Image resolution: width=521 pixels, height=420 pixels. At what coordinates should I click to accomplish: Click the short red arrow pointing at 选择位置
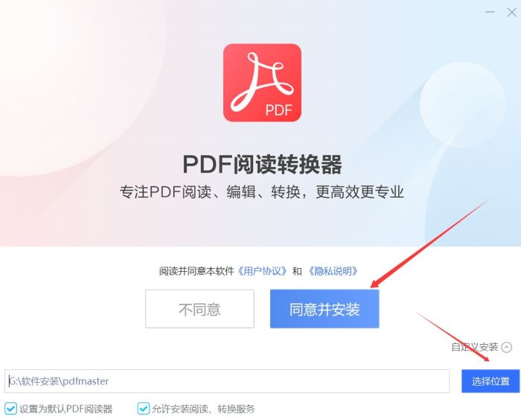click(x=453, y=337)
